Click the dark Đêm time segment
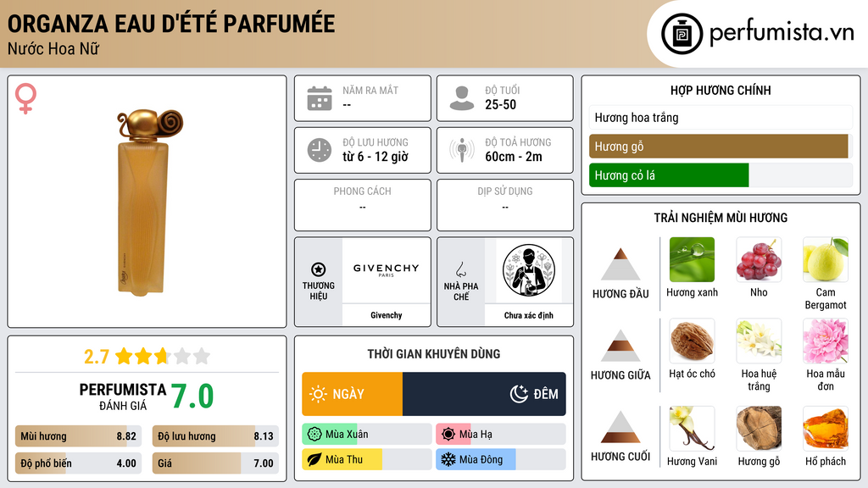The width and height of the screenshot is (868, 488). [x=484, y=394]
